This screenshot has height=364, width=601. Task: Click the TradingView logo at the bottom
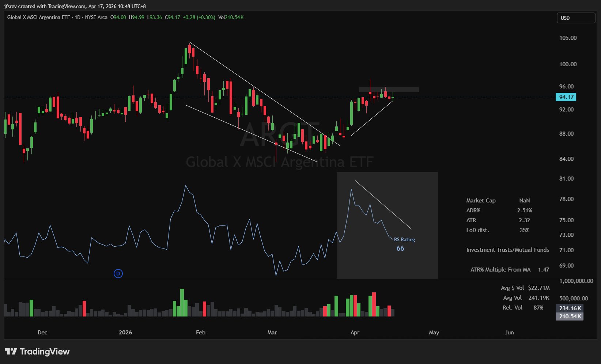point(37,352)
